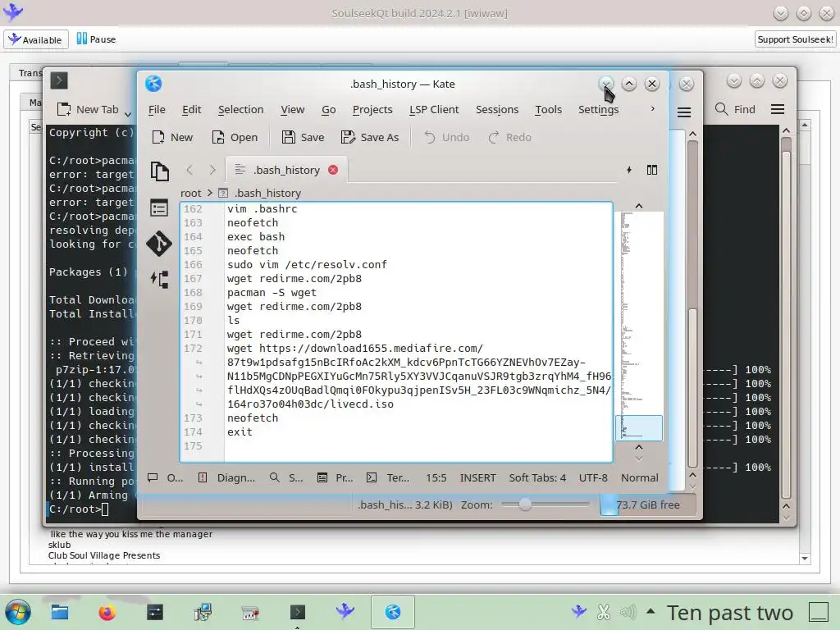Open the Filesystem browser tree icon in Kate sidebar
Screen dimensions: 840x630
point(160,279)
